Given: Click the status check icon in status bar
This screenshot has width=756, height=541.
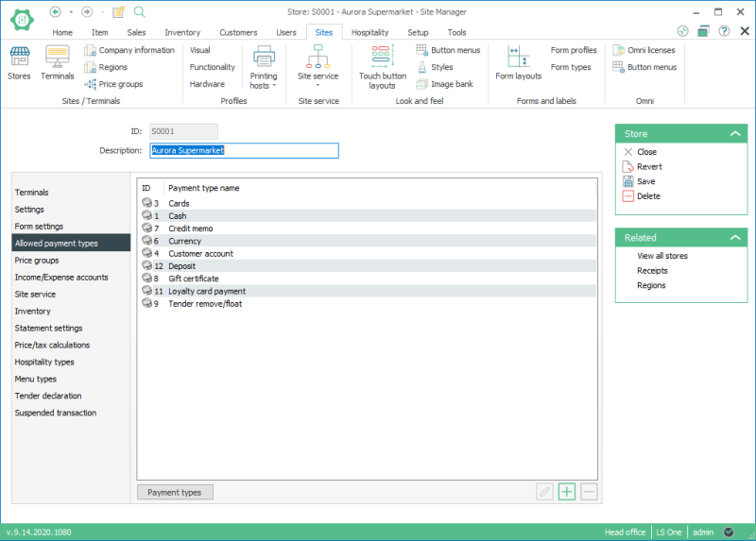Looking at the screenshot, I should point(729,532).
